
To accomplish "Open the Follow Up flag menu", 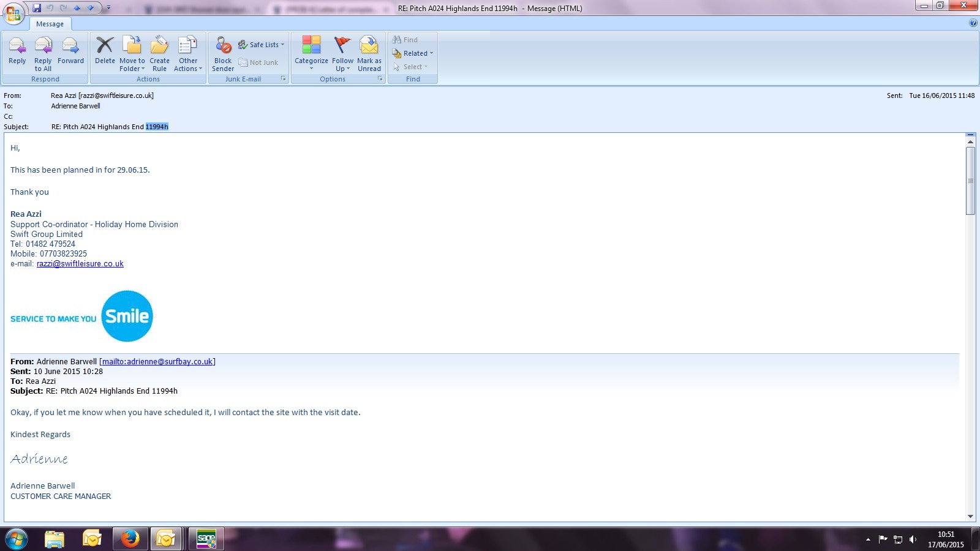I will coord(342,53).
